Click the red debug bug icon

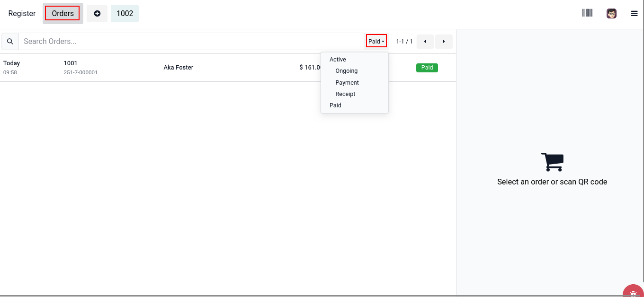click(633, 292)
